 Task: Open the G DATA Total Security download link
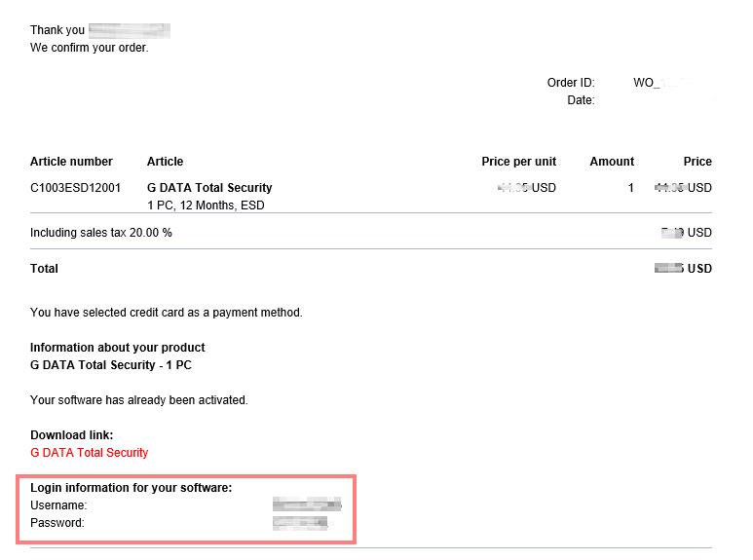tap(90, 453)
